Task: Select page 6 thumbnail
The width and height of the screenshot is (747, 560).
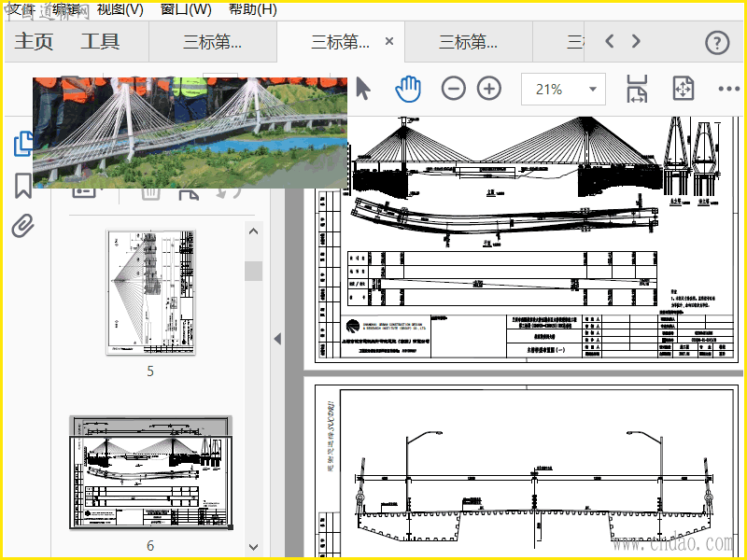Action: point(151,472)
